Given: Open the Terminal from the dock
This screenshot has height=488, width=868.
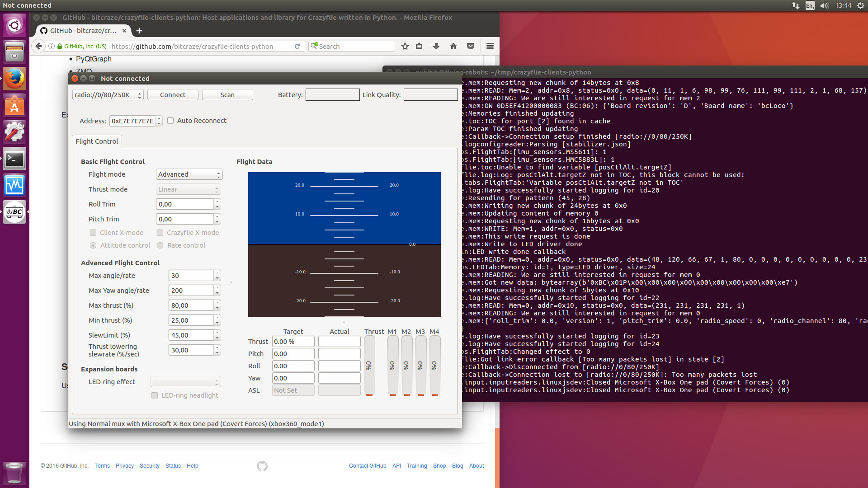Looking at the screenshot, I should point(14,159).
